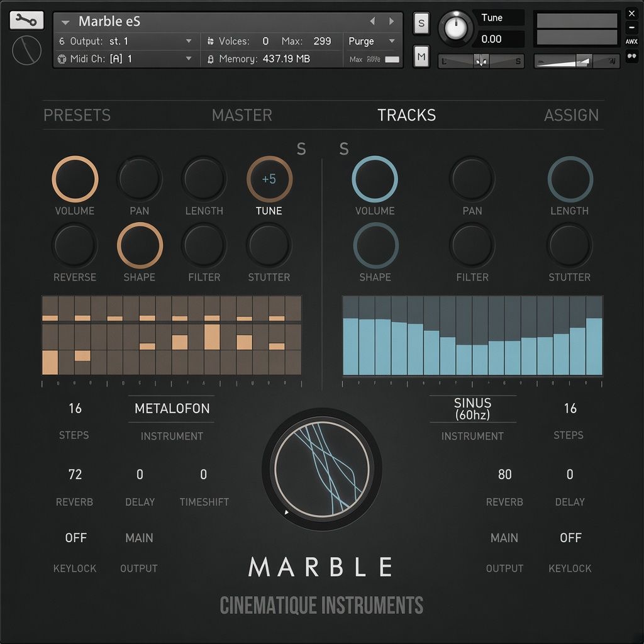Toggle the left track KEYLOCK OFF value

click(76, 538)
